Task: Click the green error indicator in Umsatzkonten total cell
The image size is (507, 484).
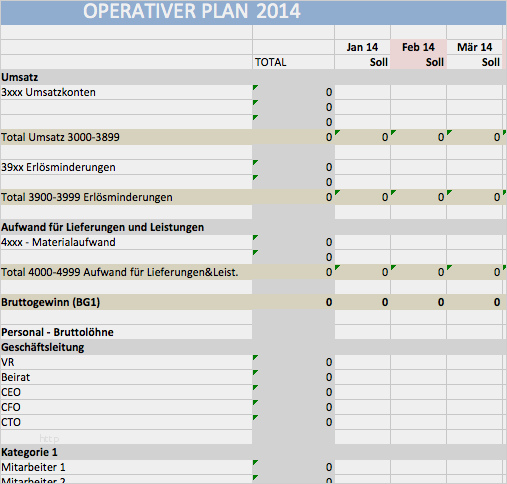Action: click(x=255, y=88)
